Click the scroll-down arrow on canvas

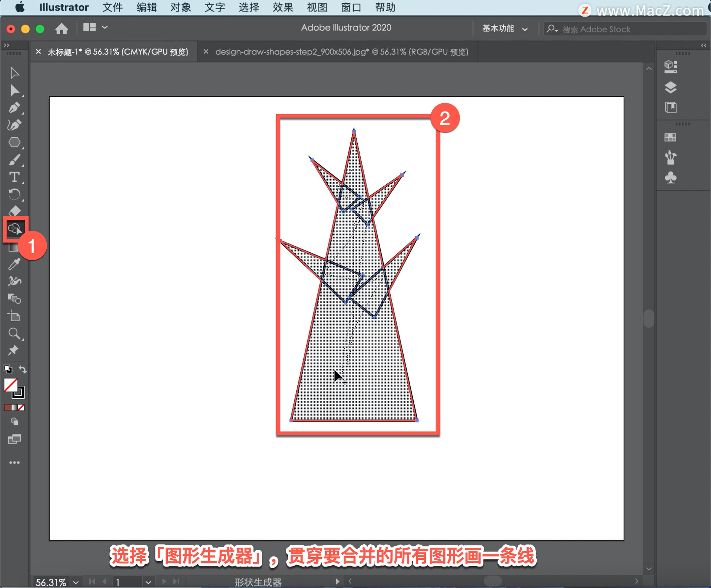tap(649, 568)
